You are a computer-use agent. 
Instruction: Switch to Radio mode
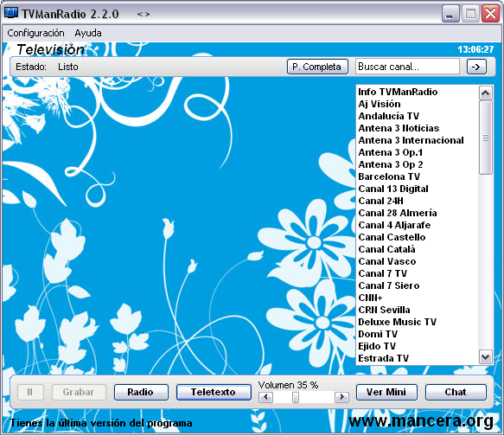tap(141, 392)
